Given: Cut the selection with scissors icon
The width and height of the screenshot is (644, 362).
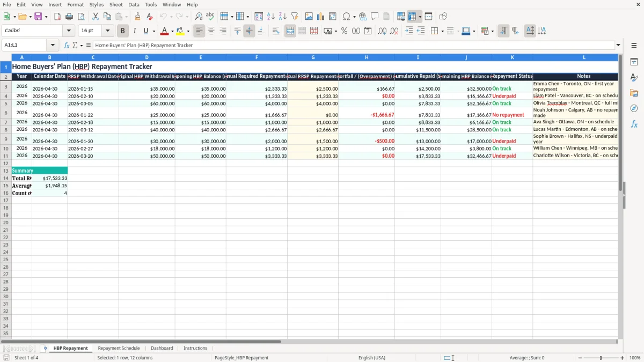Looking at the screenshot, I should coord(96,17).
